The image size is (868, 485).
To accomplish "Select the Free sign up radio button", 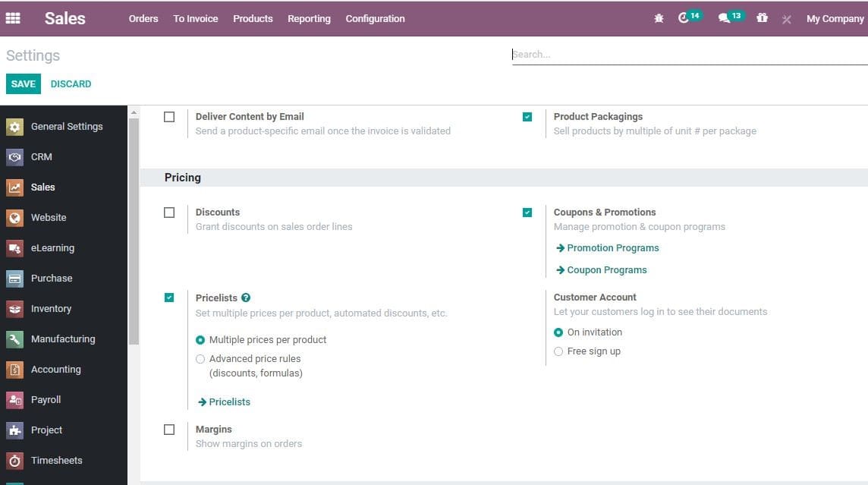I will coord(558,351).
